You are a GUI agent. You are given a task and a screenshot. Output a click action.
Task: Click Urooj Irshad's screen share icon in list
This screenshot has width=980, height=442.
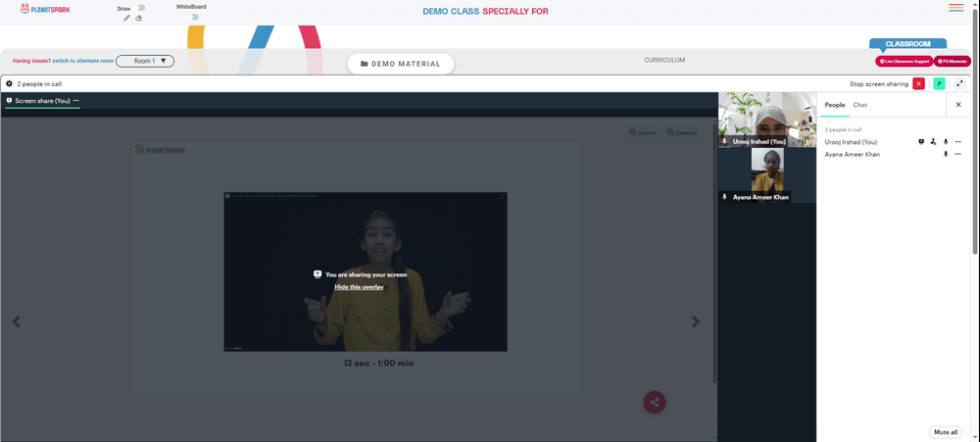(x=921, y=142)
